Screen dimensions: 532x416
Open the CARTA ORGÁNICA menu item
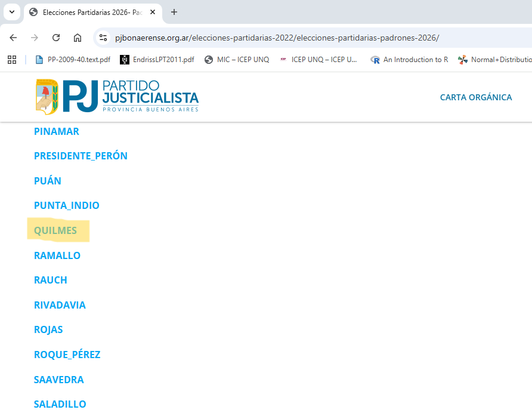(475, 97)
